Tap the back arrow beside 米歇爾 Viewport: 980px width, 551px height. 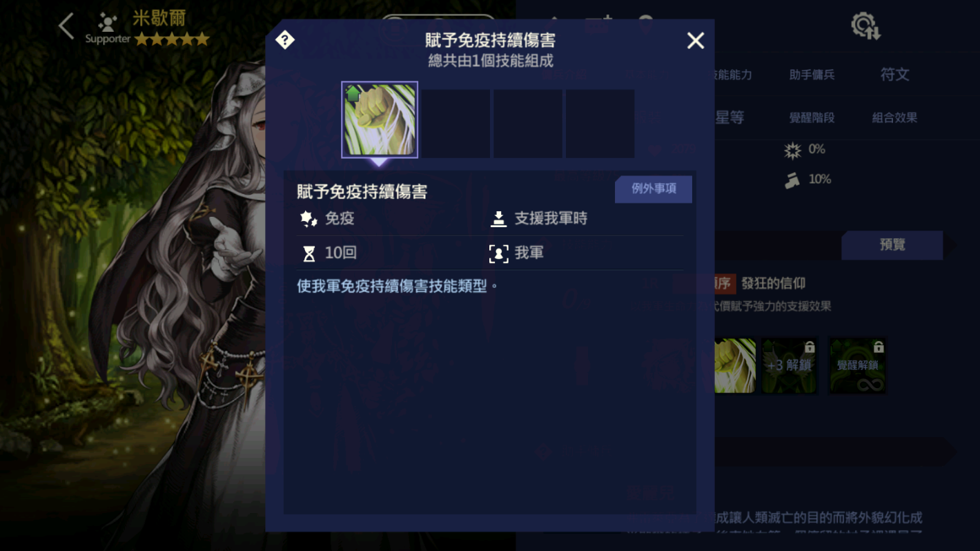(66, 27)
